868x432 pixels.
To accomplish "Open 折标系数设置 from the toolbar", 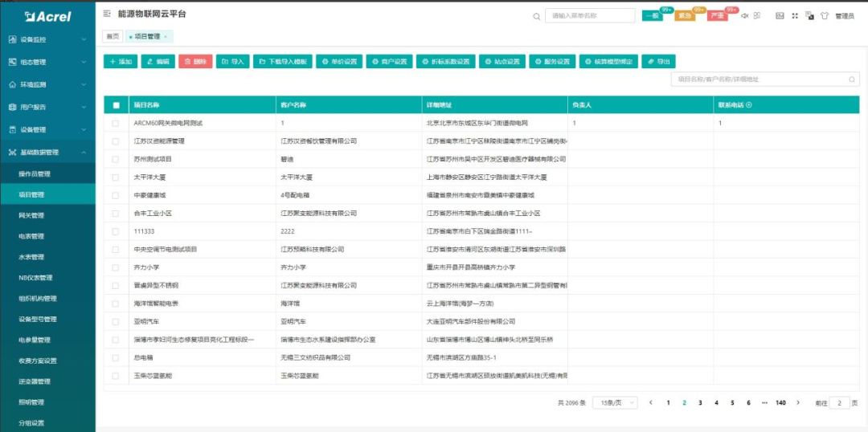I will tap(446, 62).
